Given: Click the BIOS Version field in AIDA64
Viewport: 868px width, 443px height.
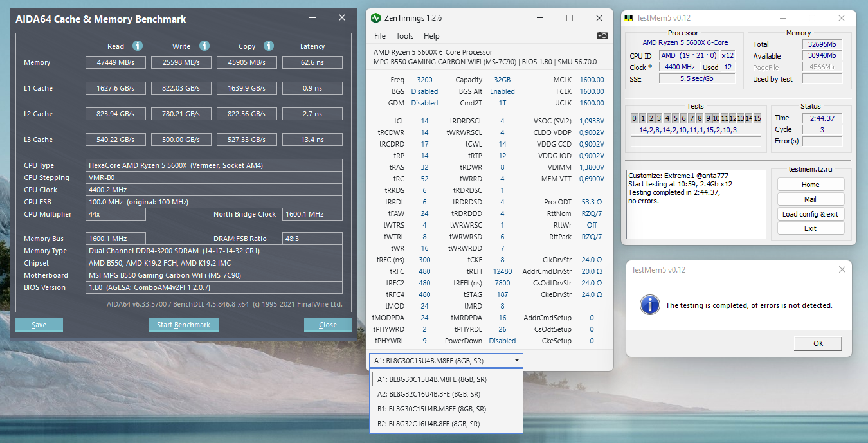Looking at the screenshot, I should coord(214,287).
